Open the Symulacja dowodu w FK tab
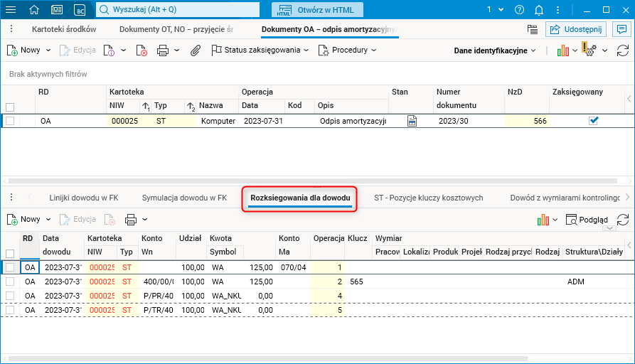635x364 pixels. (x=184, y=198)
